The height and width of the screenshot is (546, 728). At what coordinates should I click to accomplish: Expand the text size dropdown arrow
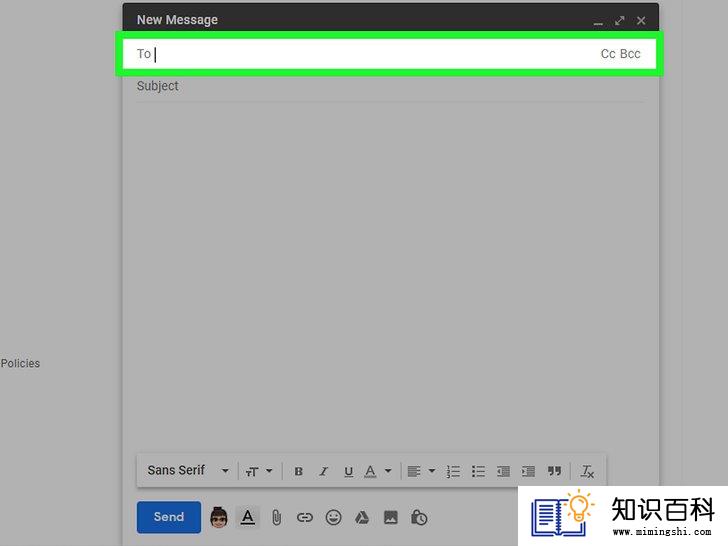click(x=269, y=471)
